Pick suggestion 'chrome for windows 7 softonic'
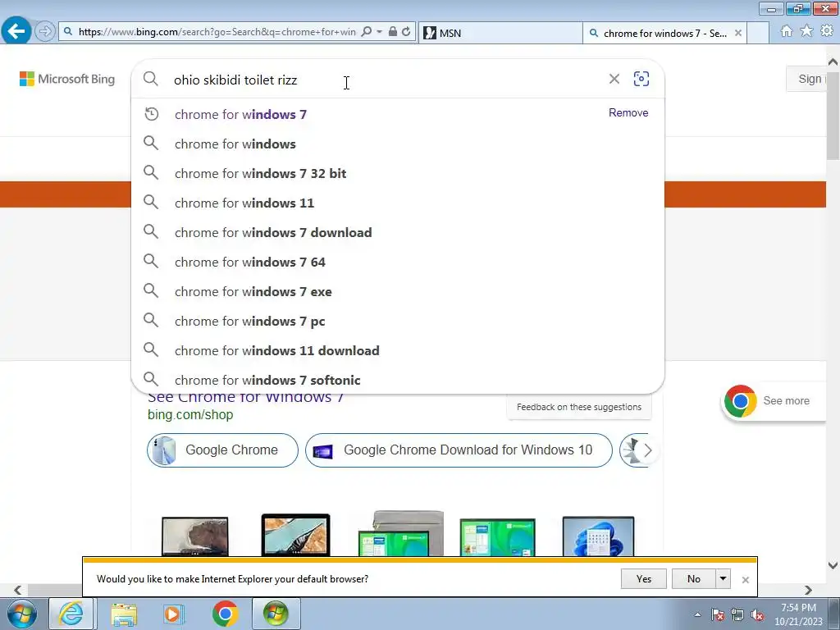This screenshot has height=630, width=840. [398, 379]
